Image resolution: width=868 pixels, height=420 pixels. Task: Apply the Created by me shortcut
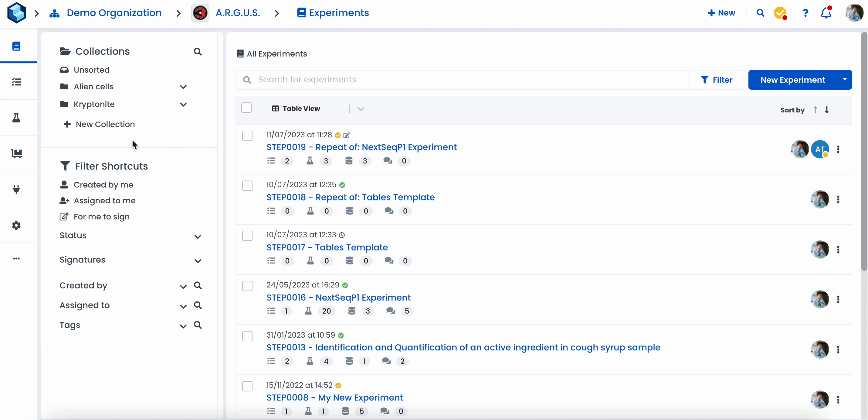tap(103, 185)
